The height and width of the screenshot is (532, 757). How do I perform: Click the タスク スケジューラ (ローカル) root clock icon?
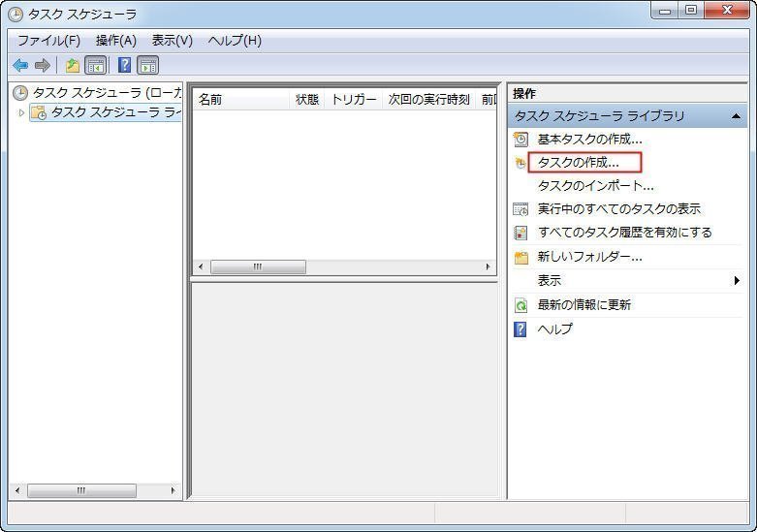pyautogui.click(x=19, y=93)
